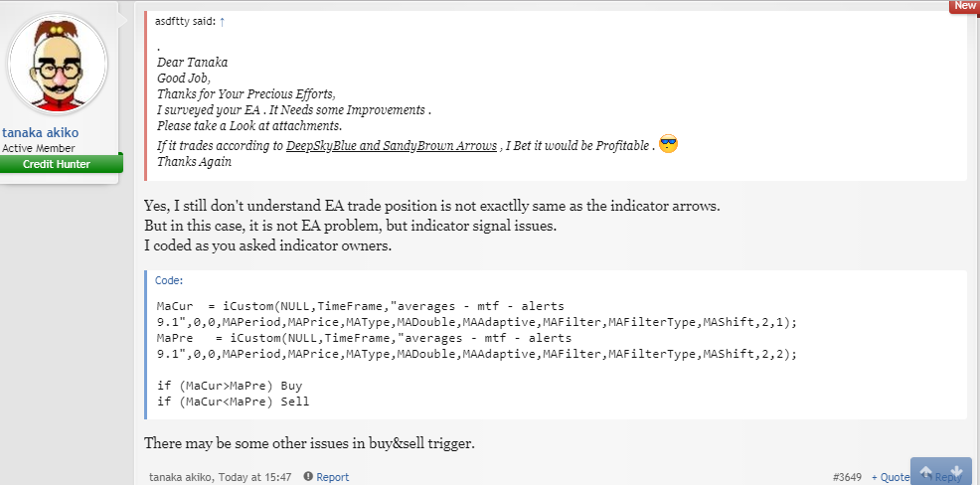Click the sunglasses smiley emoji
The image size is (980, 485).
(x=669, y=145)
